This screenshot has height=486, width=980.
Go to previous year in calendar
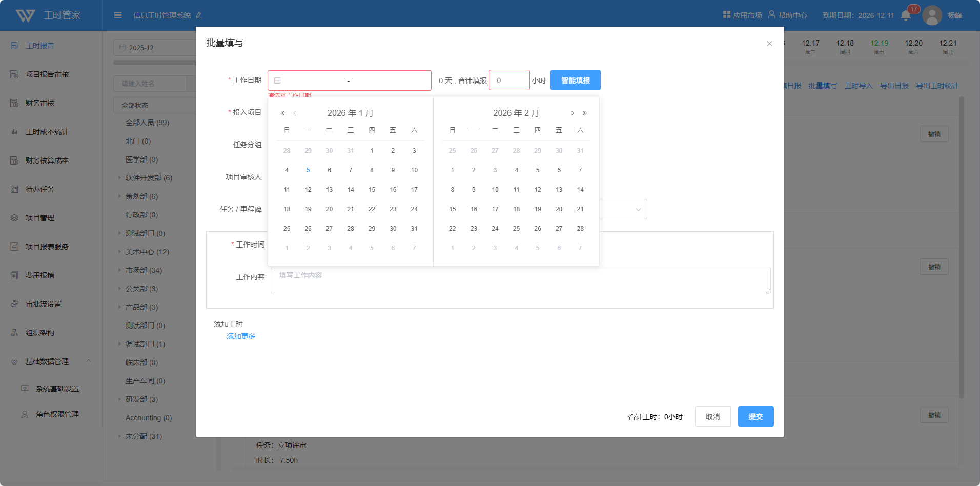pyautogui.click(x=282, y=113)
